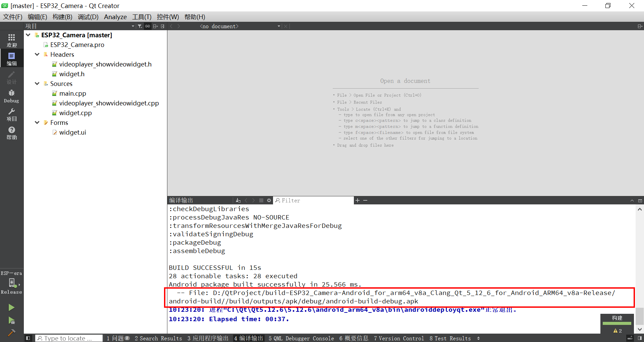644x342 pixels.
Task: Switch to the 1 问题 output tab
Action: click(118, 338)
